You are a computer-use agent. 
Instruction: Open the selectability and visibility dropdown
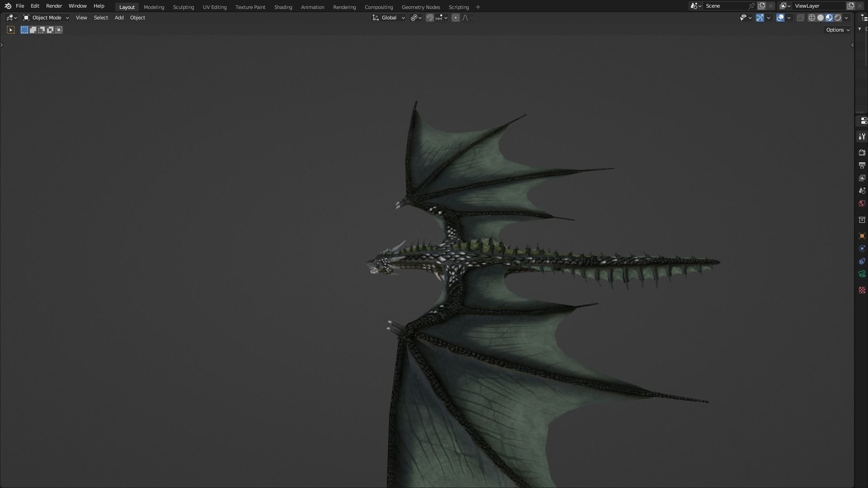pyautogui.click(x=745, y=18)
